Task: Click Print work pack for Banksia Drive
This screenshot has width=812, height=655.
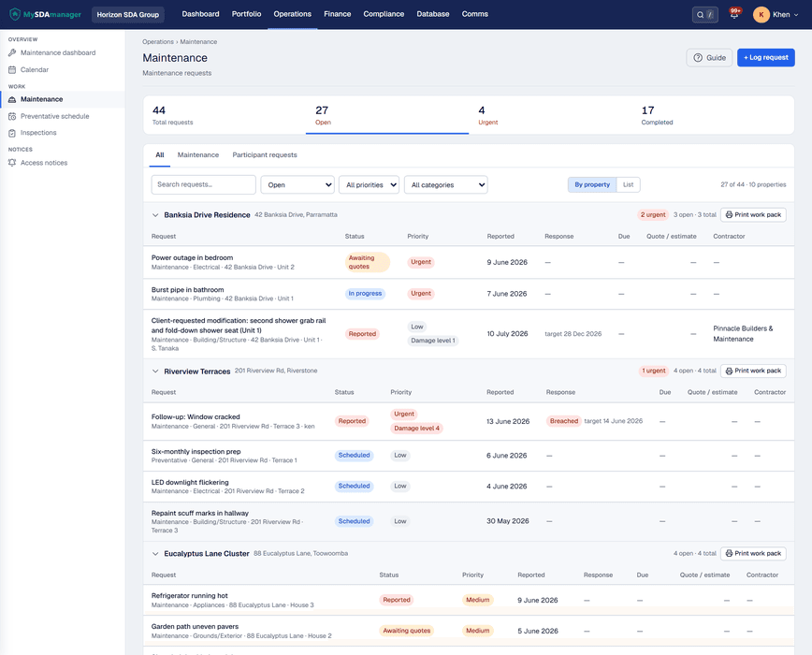Action: point(753,214)
